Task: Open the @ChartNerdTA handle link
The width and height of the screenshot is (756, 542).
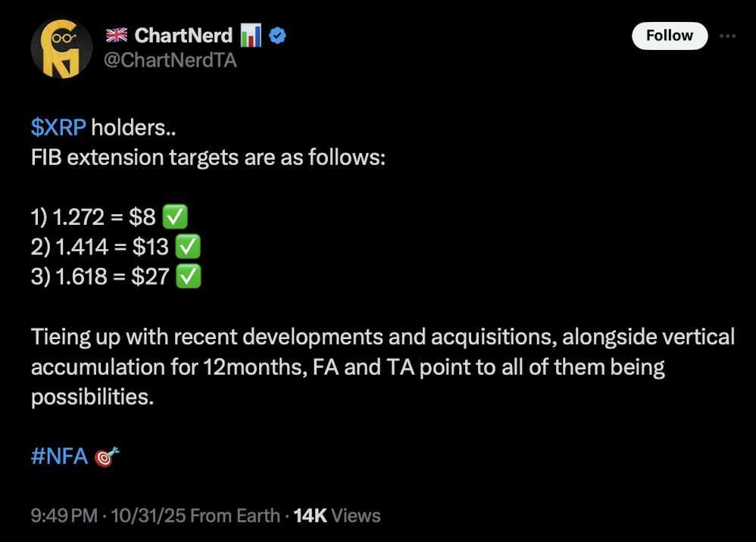Action: [x=170, y=61]
